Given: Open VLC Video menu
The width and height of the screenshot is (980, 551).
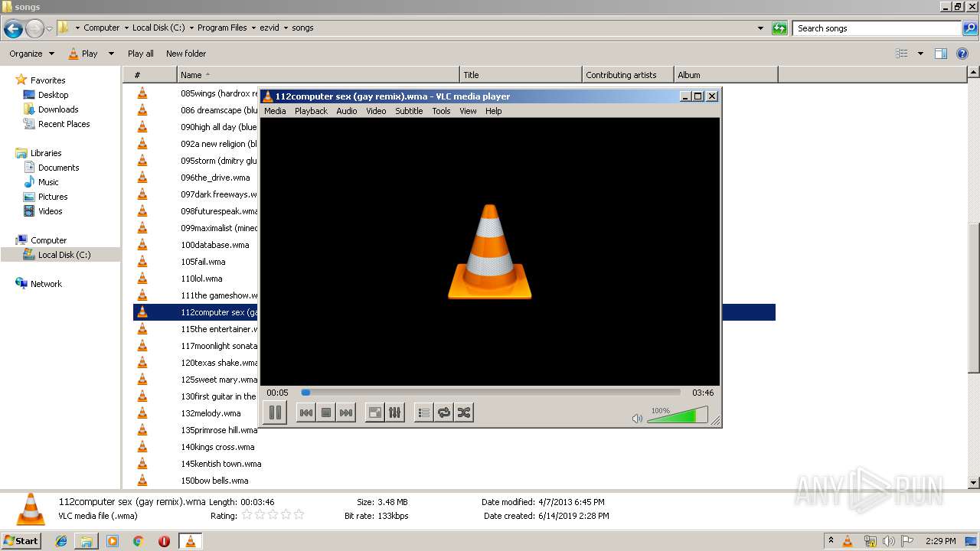Looking at the screenshot, I should [x=376, y=111].
